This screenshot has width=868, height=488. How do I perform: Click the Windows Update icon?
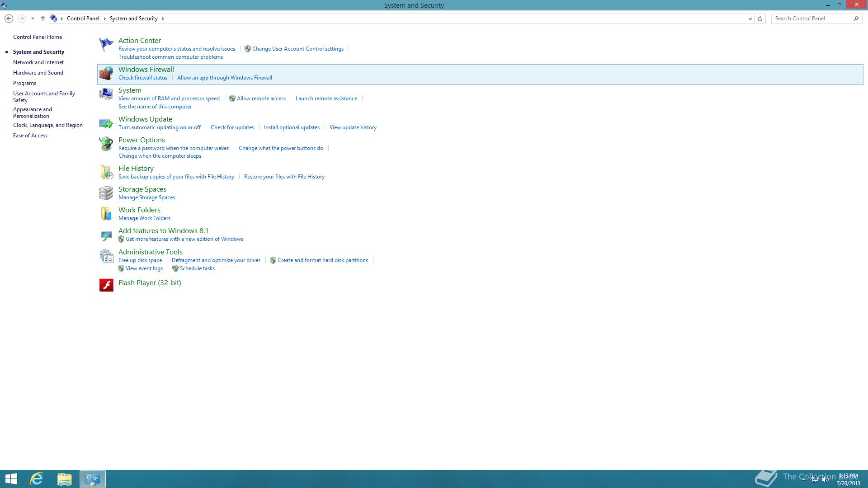click(x=106, y=123)
